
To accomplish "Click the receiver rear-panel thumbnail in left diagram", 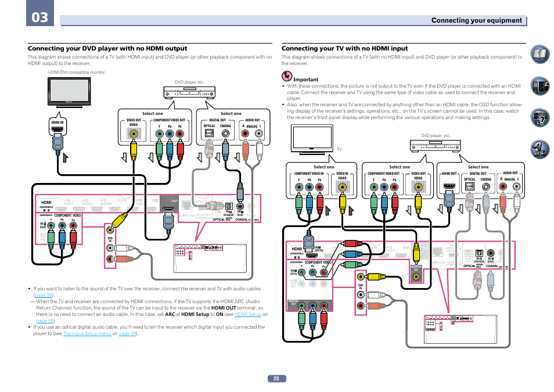I will click(x=210, y=258).
